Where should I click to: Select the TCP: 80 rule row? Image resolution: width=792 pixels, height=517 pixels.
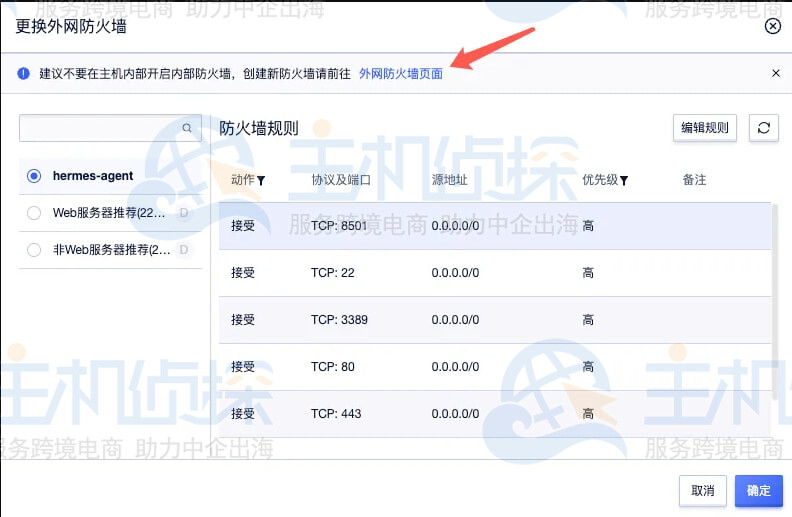coord(495,367)
